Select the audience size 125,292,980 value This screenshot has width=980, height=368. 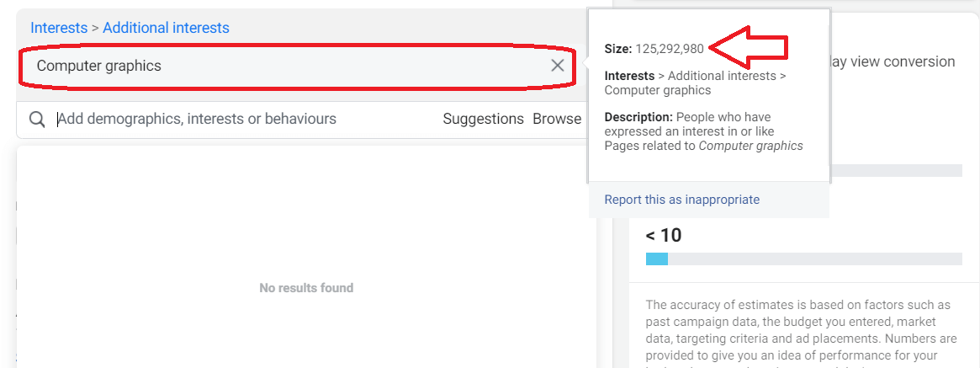tap(670, 49)
